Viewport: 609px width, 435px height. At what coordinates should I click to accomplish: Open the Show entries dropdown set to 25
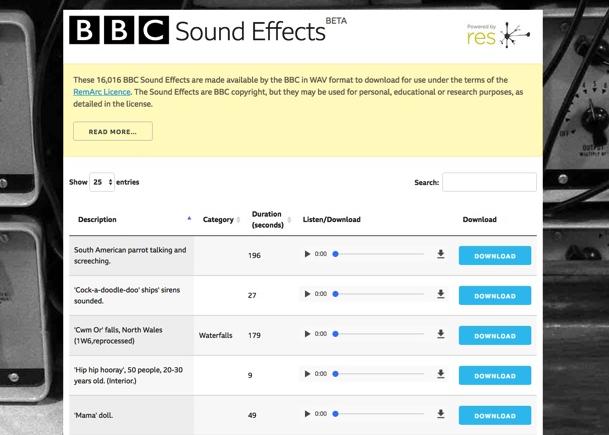pos(102,182)
